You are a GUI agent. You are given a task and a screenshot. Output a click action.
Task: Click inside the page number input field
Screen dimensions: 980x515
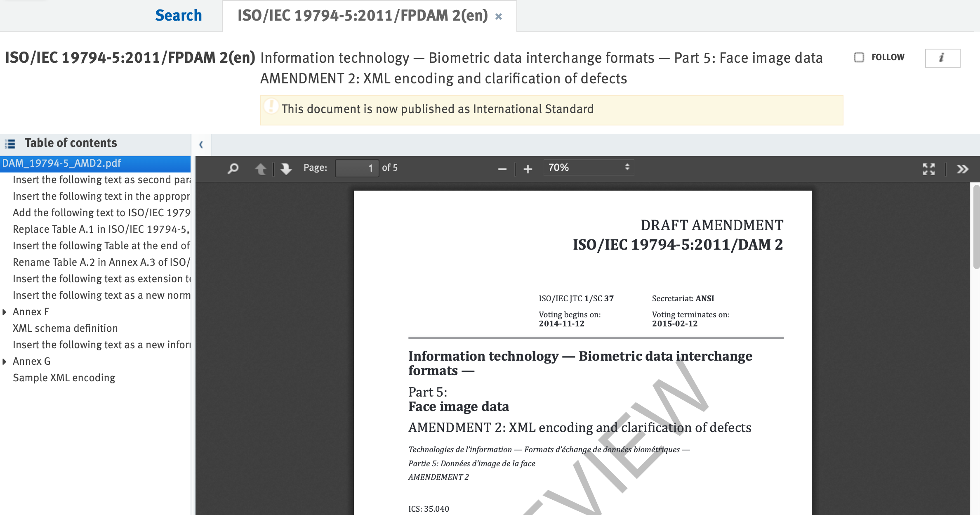[357, 168]
